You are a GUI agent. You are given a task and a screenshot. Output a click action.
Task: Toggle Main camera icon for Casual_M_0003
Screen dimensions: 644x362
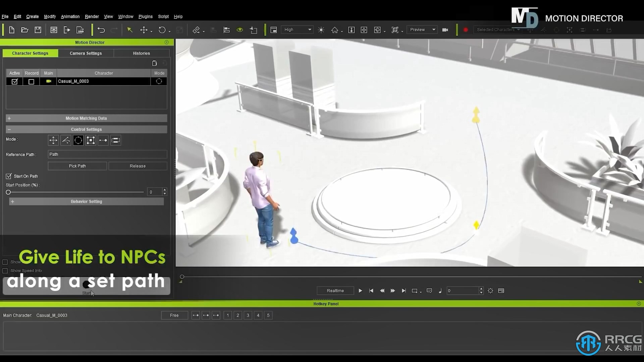coord(49,81)
